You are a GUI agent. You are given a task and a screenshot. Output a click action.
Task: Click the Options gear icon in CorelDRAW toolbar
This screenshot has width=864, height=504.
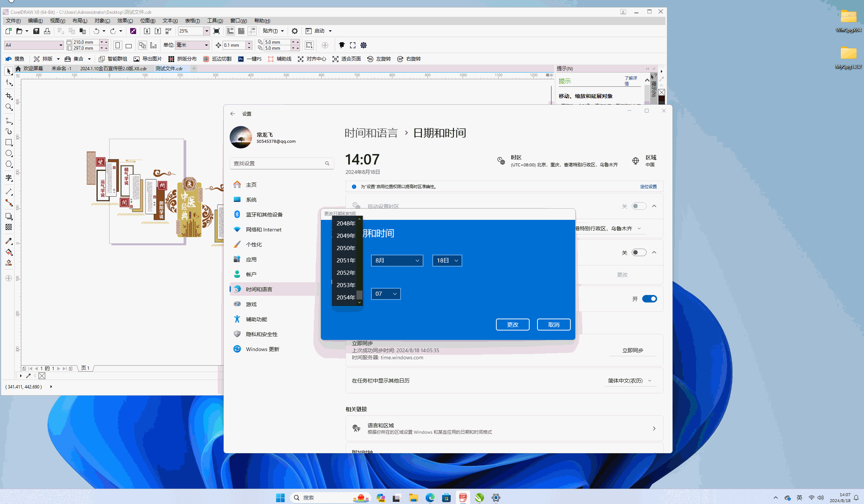pyautogui.click(x=295, y=31)
